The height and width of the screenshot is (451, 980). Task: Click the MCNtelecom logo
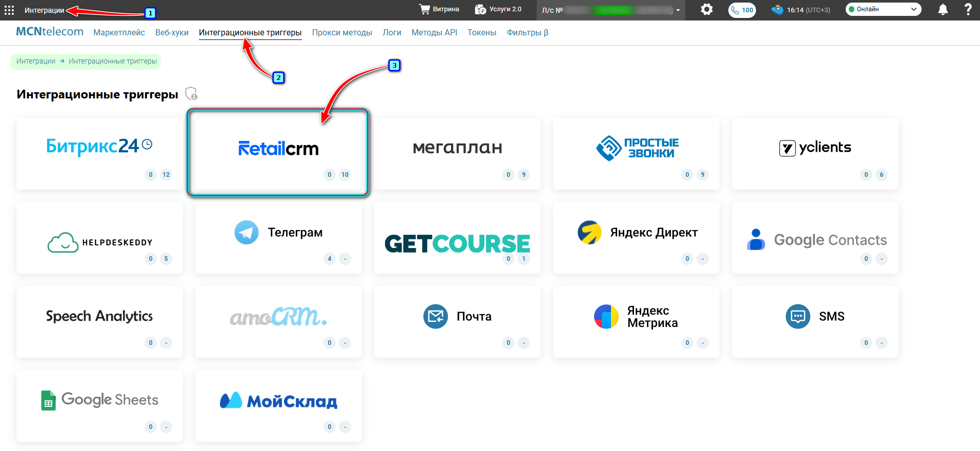(50, 32)
